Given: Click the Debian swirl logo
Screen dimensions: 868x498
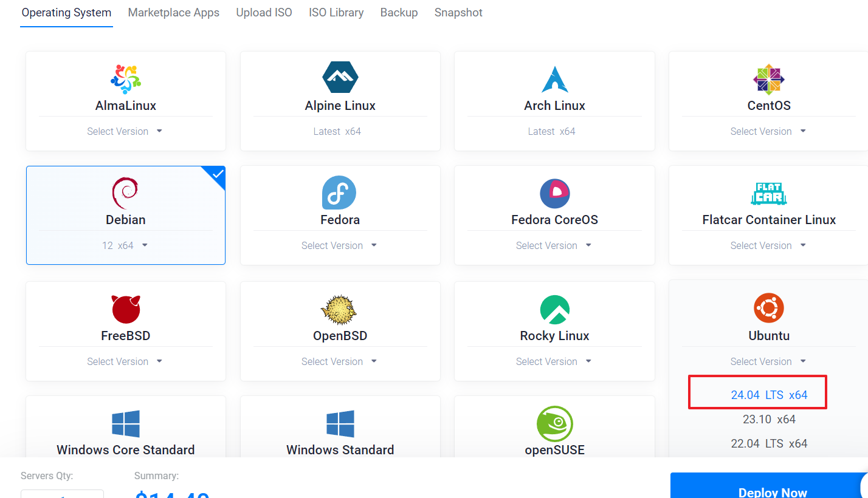Looking at the screenshot, I should pyautogui.click(x=125, y=193).
